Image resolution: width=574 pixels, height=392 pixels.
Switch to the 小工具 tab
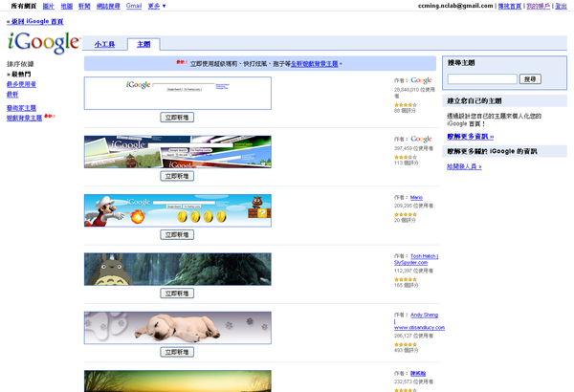(104, 44)
